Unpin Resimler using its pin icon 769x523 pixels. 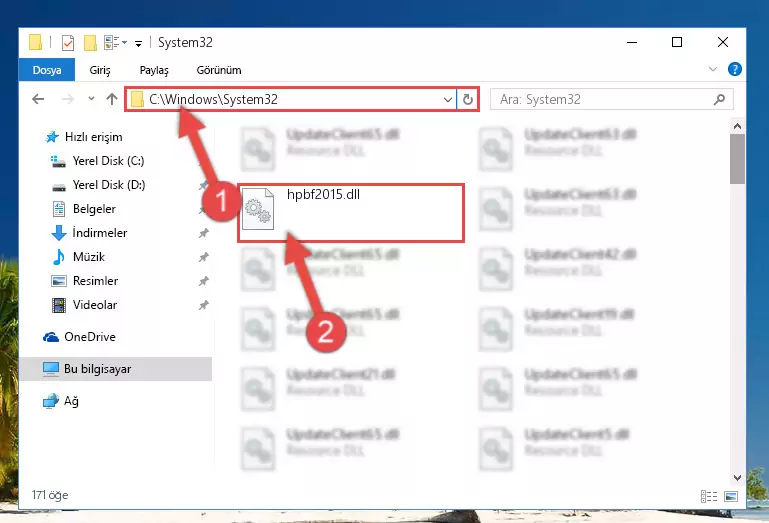click(x=204, y=281)
